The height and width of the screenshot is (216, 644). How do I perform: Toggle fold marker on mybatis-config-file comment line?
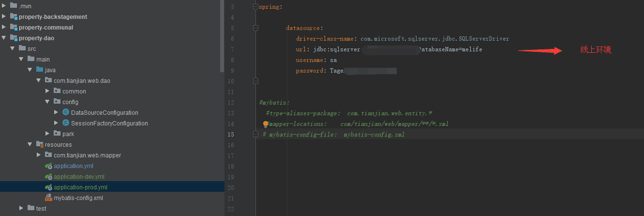(x=255, y=135)
